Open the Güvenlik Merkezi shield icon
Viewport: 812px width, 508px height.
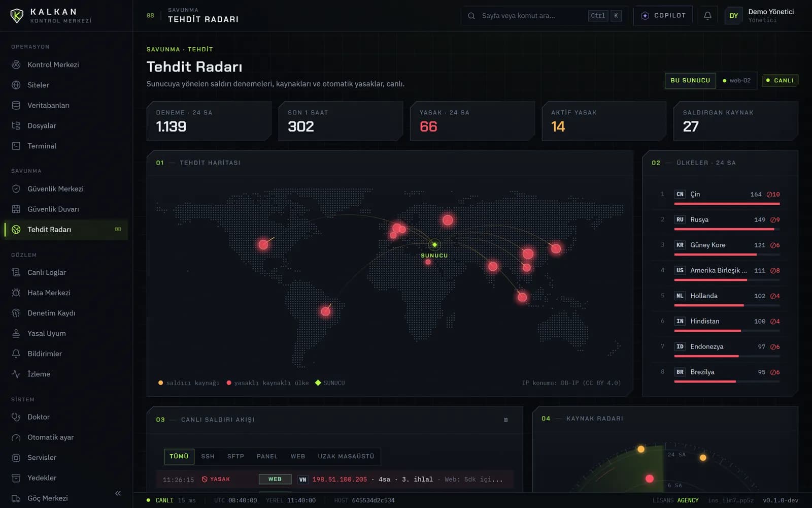click(16, 188)
